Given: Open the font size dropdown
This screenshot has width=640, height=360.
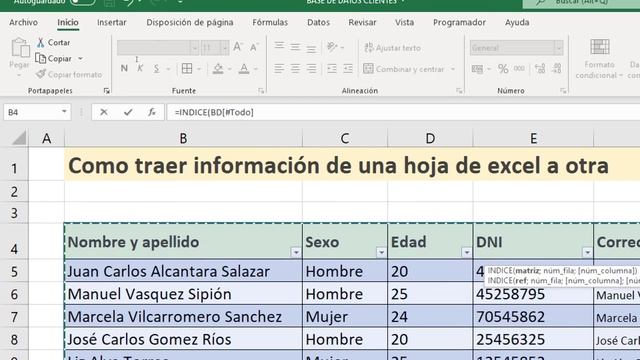Looking at the screenshot, I should click(224, 48).
